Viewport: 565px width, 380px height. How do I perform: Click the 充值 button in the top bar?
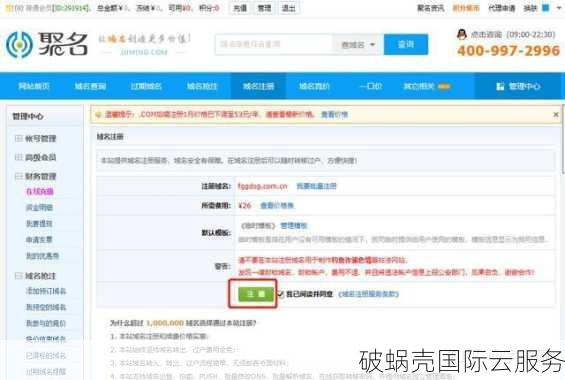click(x=240, y=8)
